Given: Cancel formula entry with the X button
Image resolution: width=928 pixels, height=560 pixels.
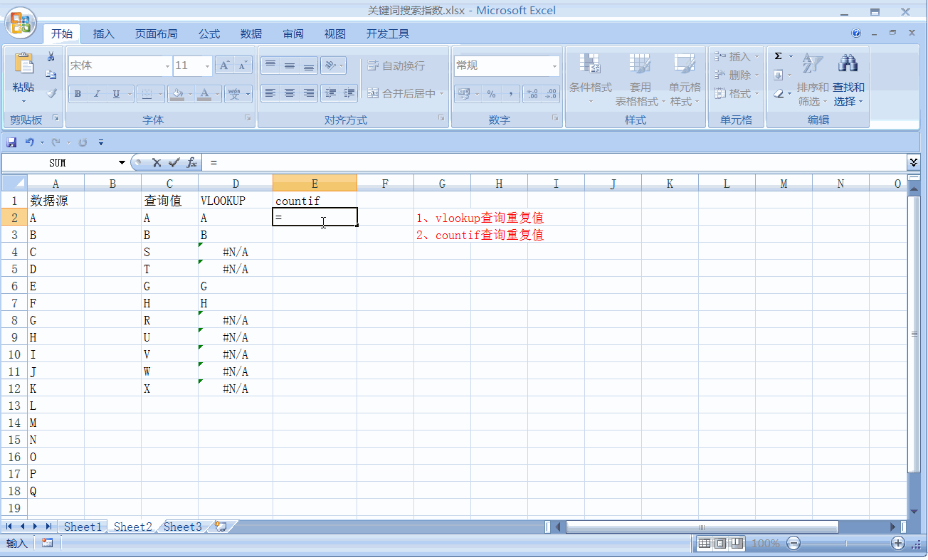Looking at the screenshot, I should tap(157, 163).
